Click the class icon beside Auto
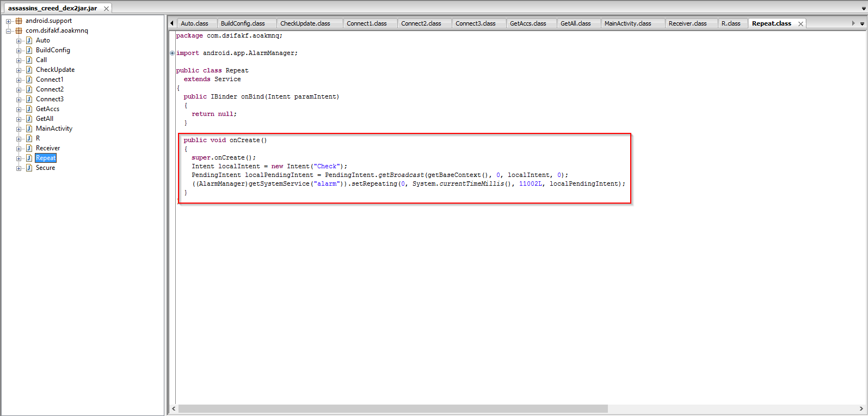 point(29,40)
